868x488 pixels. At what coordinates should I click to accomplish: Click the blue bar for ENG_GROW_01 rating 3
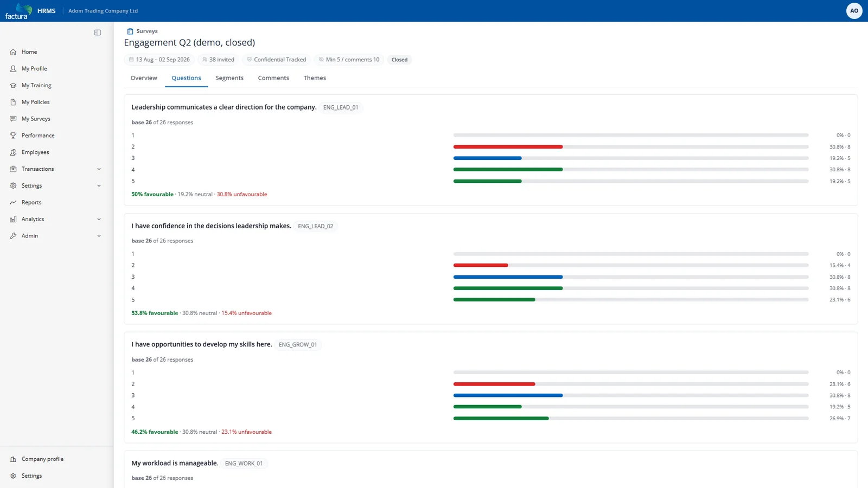point(508,395)
